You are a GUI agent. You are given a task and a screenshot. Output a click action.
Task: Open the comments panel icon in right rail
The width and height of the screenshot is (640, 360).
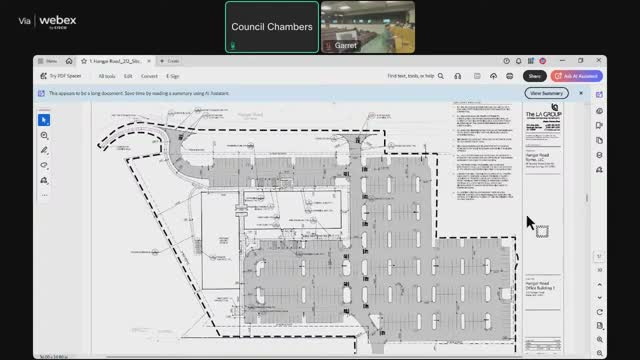pos(599,111)
